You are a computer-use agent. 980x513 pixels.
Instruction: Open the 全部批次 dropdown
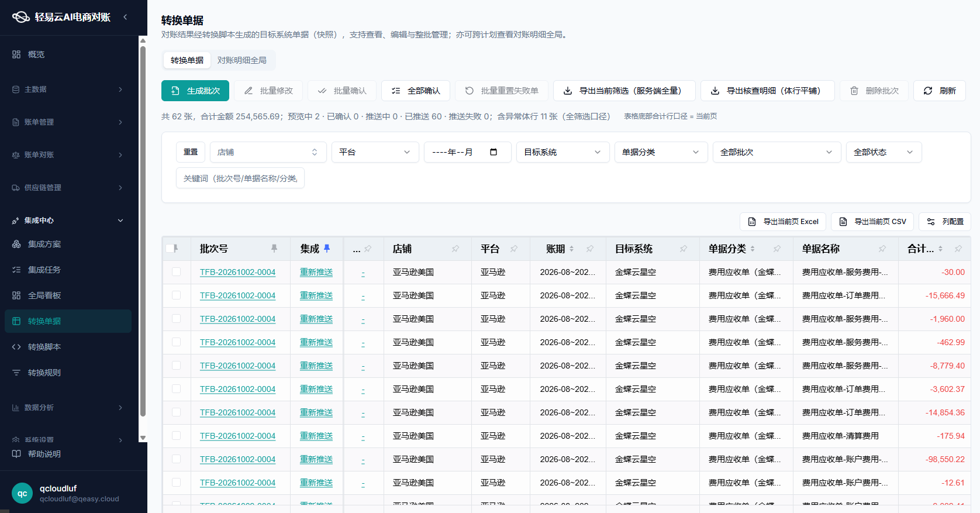click(x=777, y=152)
